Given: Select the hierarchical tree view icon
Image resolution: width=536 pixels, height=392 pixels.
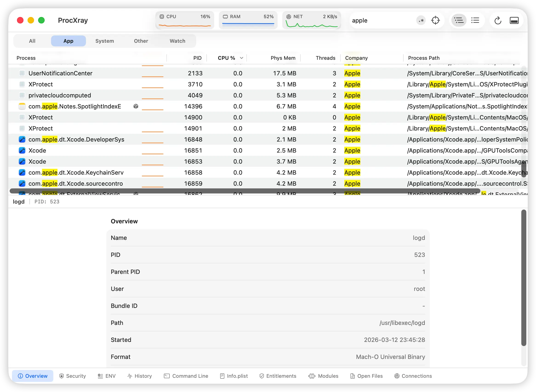Looking at the screenshot, I should click(459, 20).
